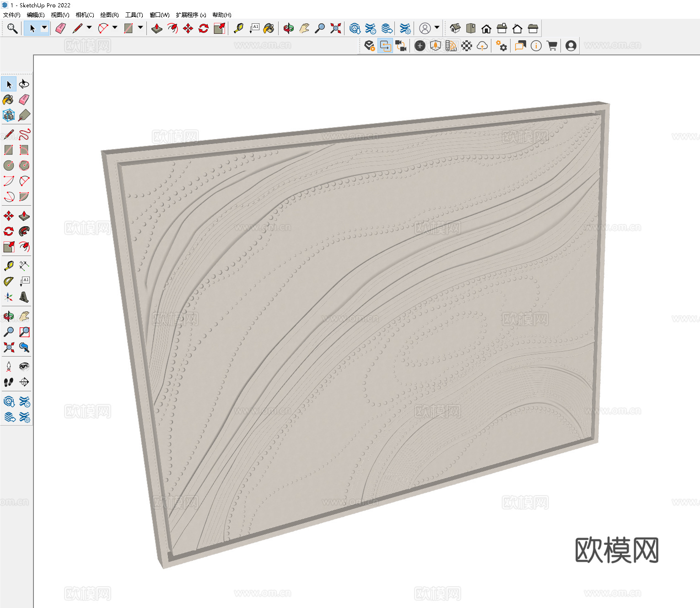Image resolution: width=700 pixels, height=608 pixels.
Task: Expand the Arc tool dropdown arrow
Action: pyautogui.click(x=115, y=28)
